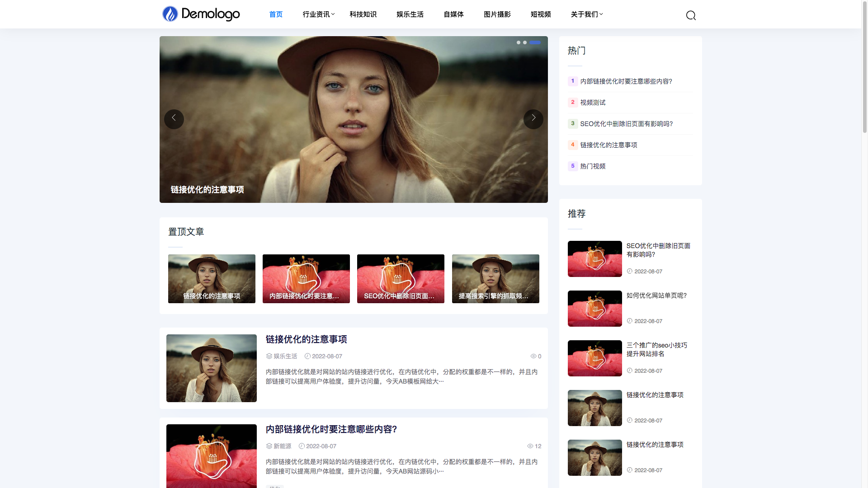
Task: Open recommended SEO优化中删除旧页面 title
Action: pyautogui.click(x=658, y=250)
